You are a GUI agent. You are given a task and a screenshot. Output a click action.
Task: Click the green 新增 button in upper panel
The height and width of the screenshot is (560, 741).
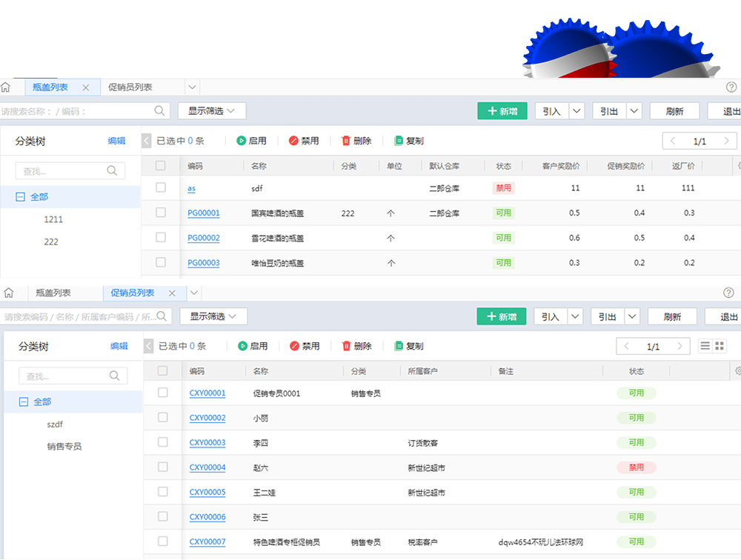pos(502,111)
